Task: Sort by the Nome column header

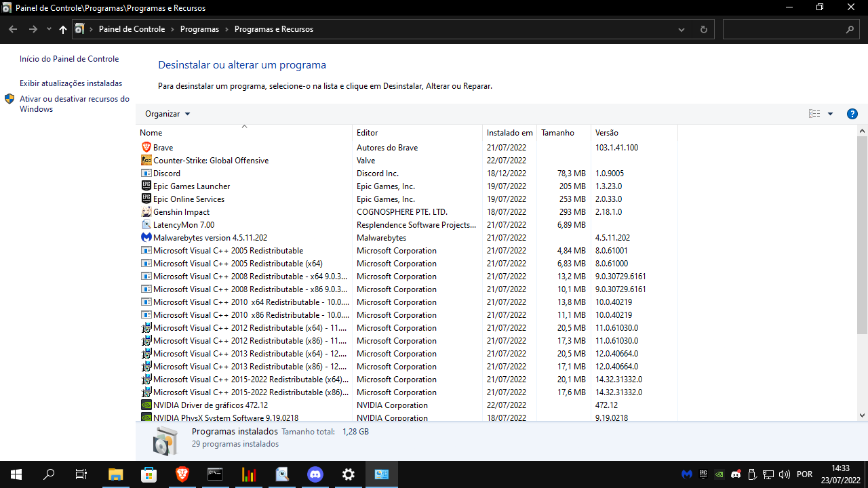Action: click(x=244, y=132)
